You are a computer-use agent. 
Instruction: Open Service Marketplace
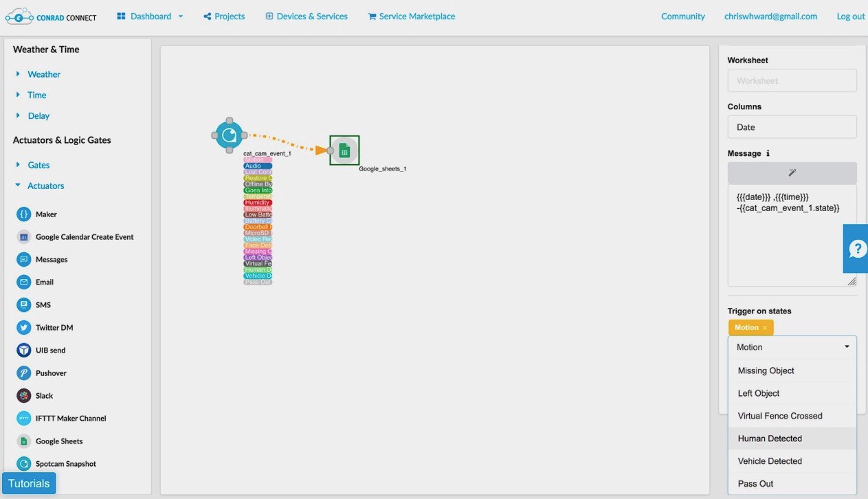[x=412, y=16]
